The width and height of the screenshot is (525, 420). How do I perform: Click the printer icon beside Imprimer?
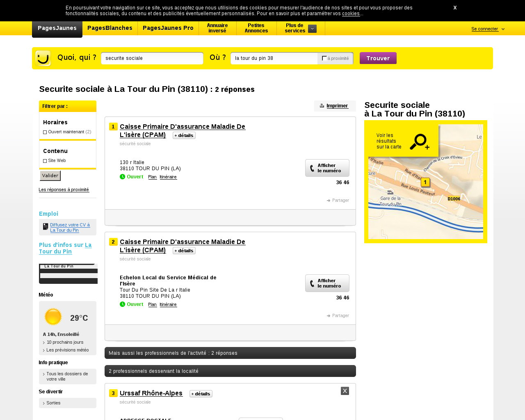pos(322,106)
